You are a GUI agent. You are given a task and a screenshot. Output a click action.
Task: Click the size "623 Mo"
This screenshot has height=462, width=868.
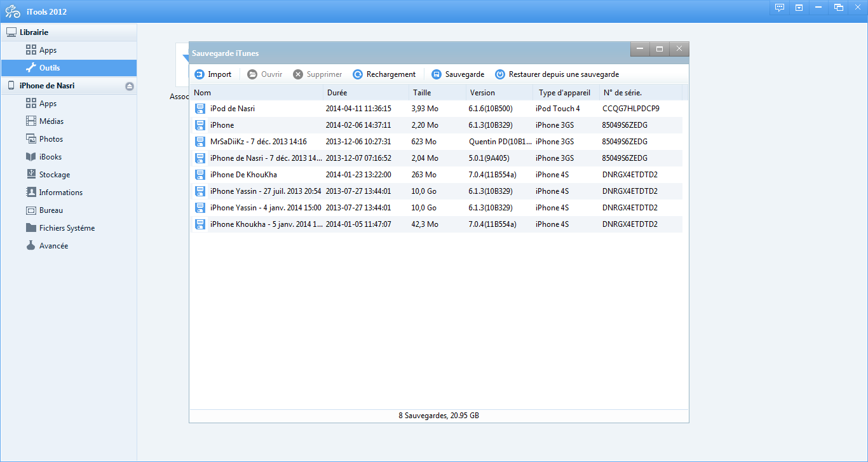point(423,142)
